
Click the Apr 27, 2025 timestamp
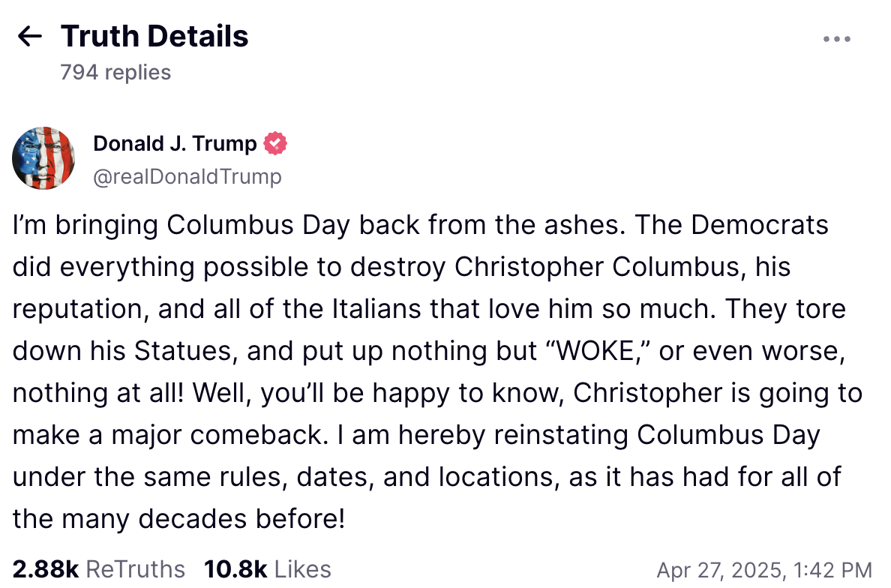(x=764, y=570)
